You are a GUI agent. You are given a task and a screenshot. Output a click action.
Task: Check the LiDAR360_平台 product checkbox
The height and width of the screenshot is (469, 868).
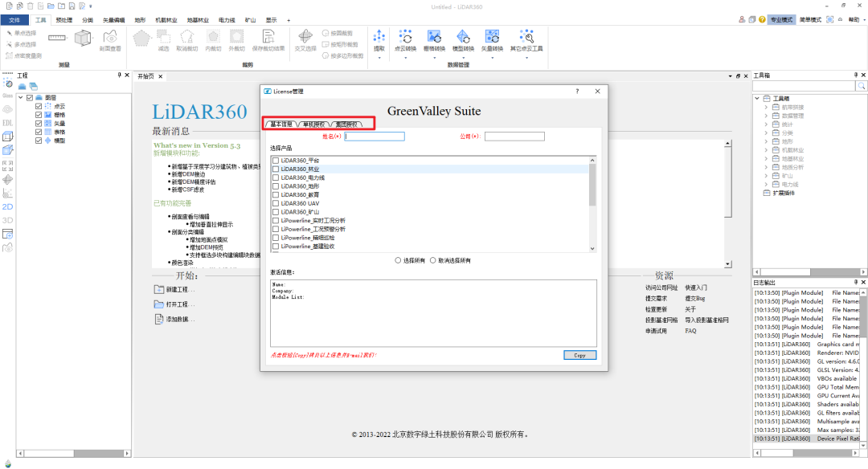pyautogui.click(x=276, y=161)
